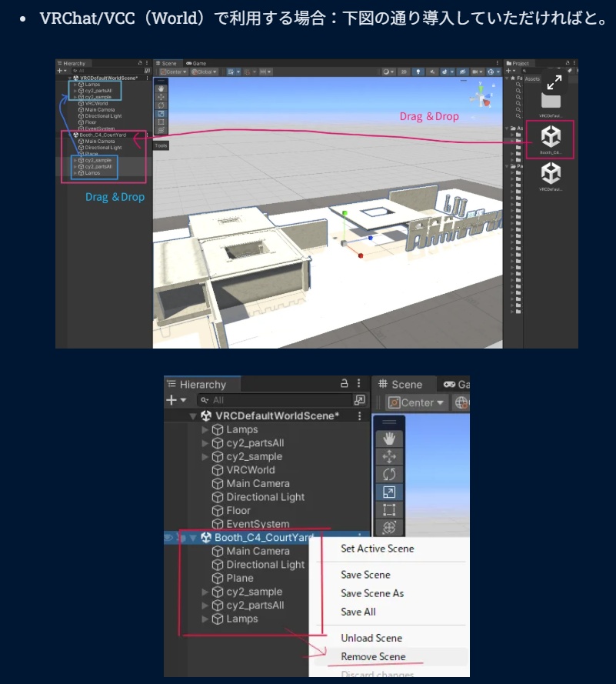Expand cy2_sample under Booth_C4_CourtYard, bottom screenshot

click(205, 592)
